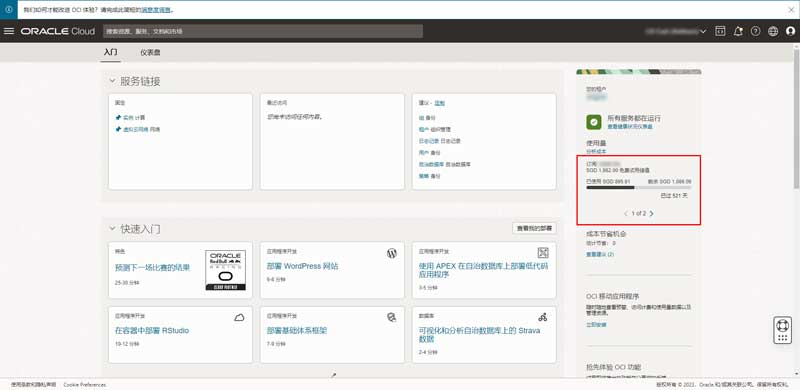Click the APEX card icon

point(543,253)
